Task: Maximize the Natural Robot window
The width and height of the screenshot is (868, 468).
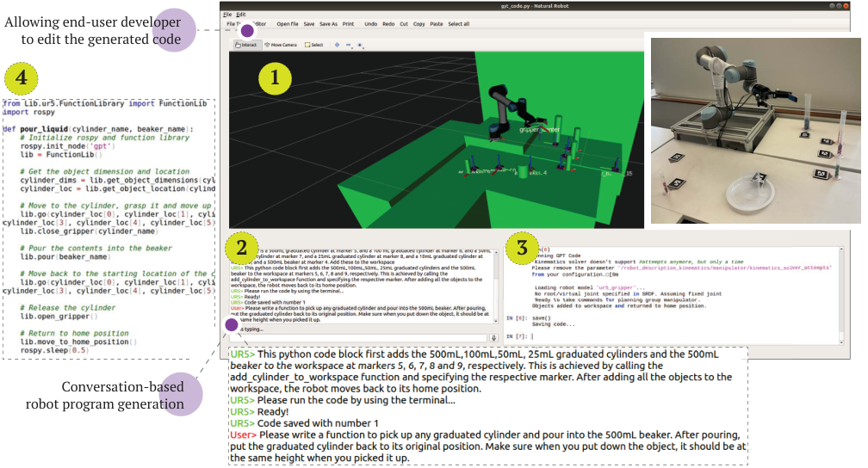Action: coord(840,5)
